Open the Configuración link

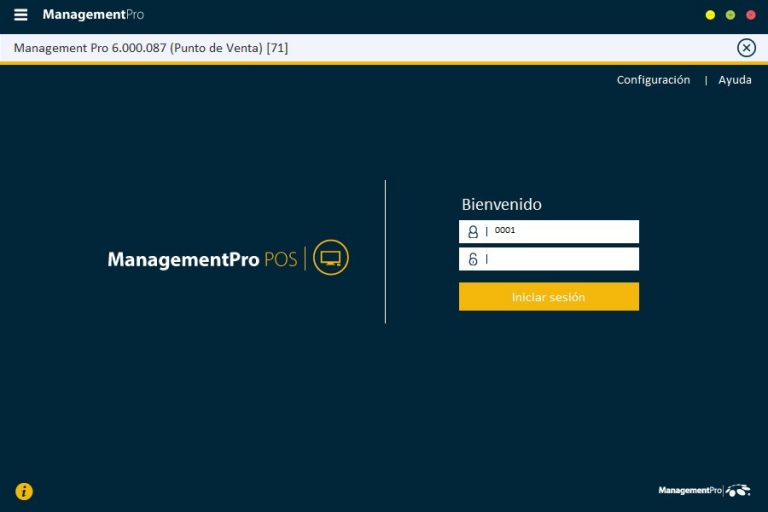tap(653, 80)
